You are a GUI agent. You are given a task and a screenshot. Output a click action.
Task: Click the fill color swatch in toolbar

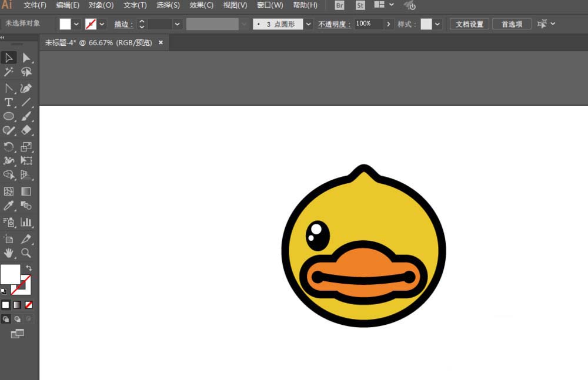(65, 24)
